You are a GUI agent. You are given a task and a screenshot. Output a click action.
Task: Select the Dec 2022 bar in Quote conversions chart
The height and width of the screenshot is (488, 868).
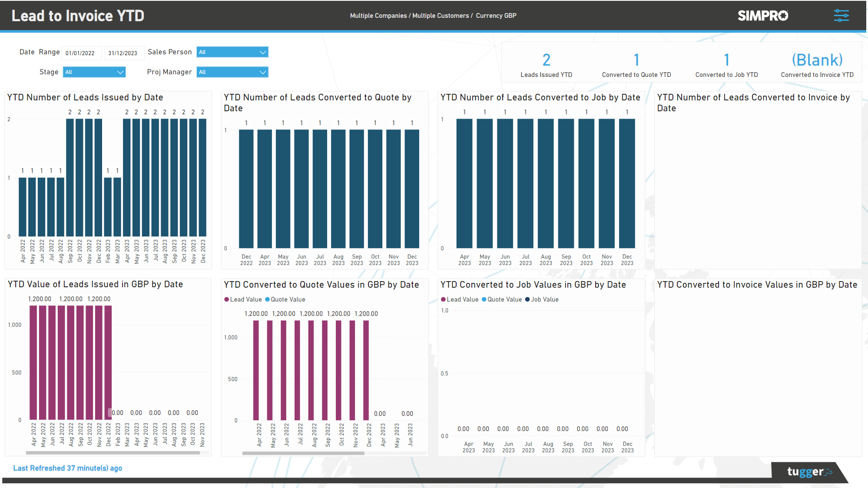tap(246, 187)
